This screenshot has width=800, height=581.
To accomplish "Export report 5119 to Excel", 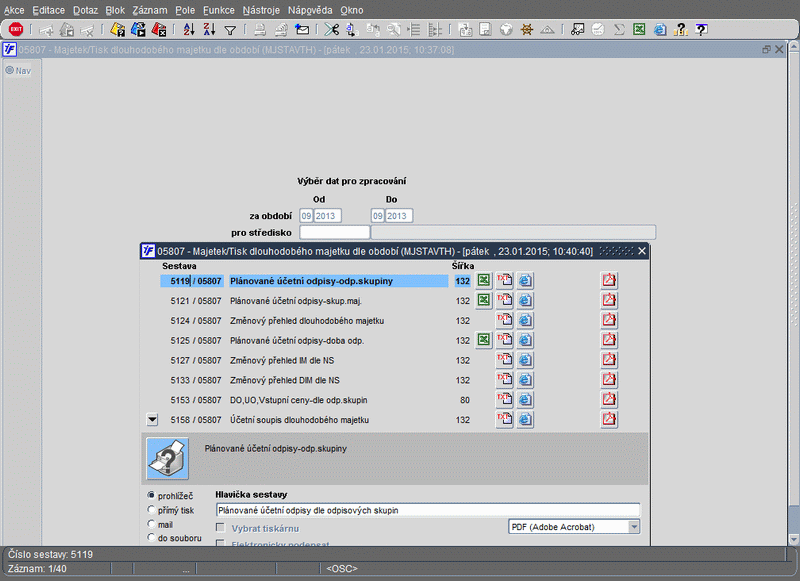I will [x=484, y=280].
